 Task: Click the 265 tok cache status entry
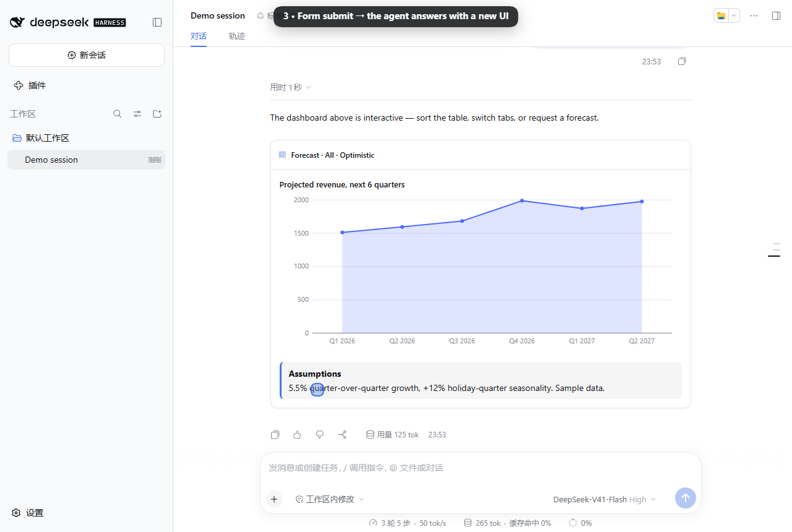507,523
